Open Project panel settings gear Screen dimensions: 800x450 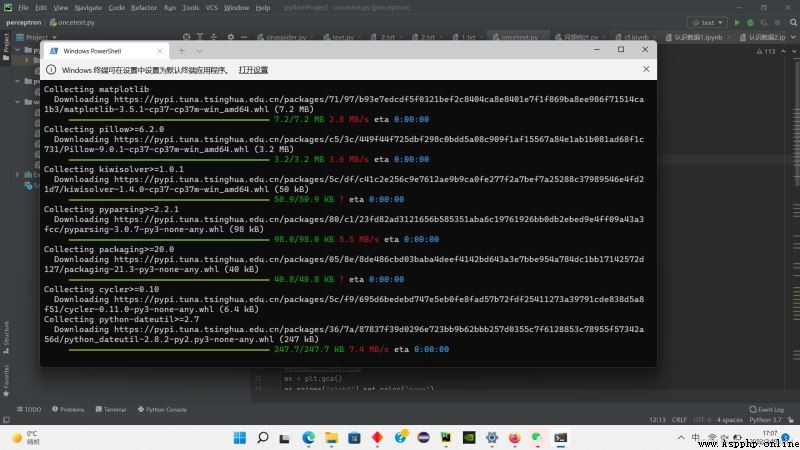(x=231, y=37)
